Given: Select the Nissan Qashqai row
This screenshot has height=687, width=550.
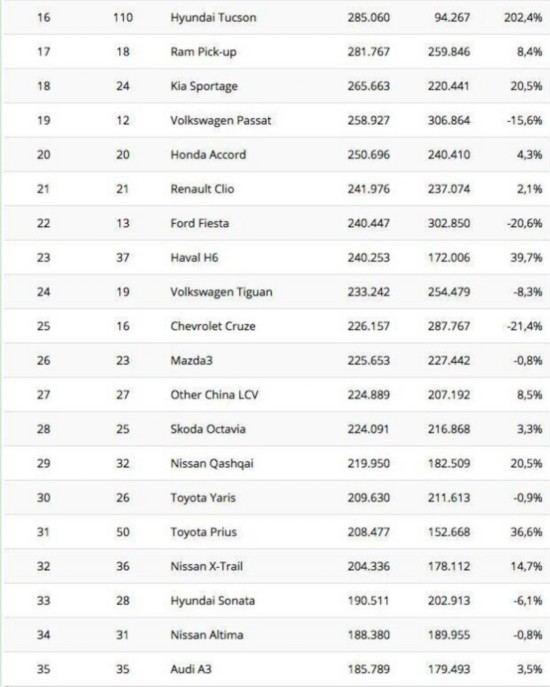Looking at the screenshot, I should [277, 464].
